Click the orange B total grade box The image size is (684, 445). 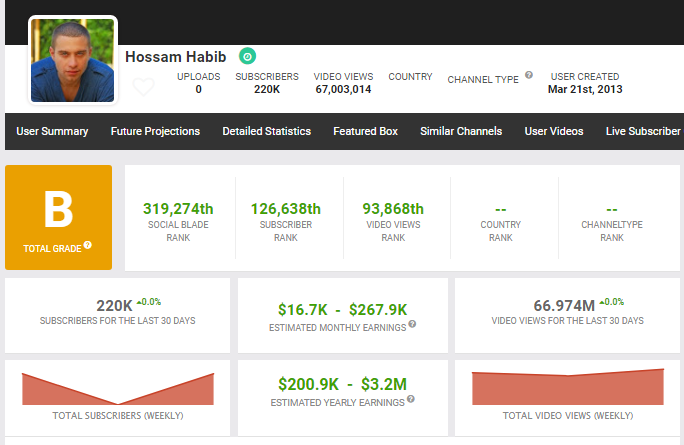tap(59, 218)
